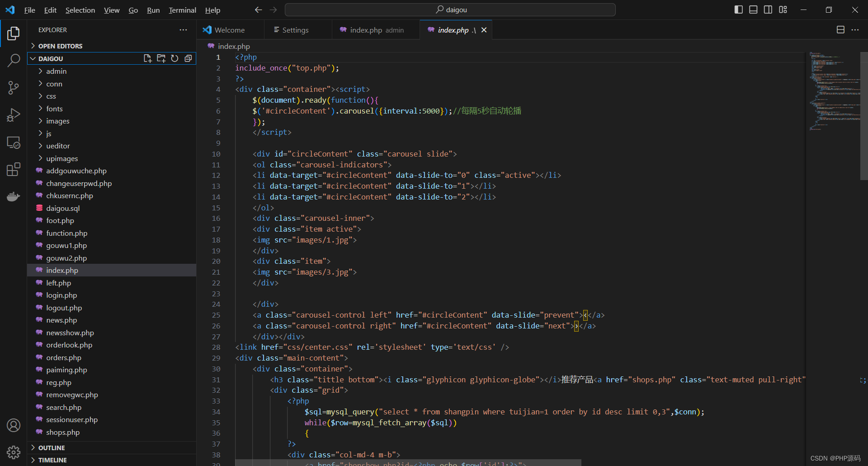Go back in navigation history

tap(258, 10)
